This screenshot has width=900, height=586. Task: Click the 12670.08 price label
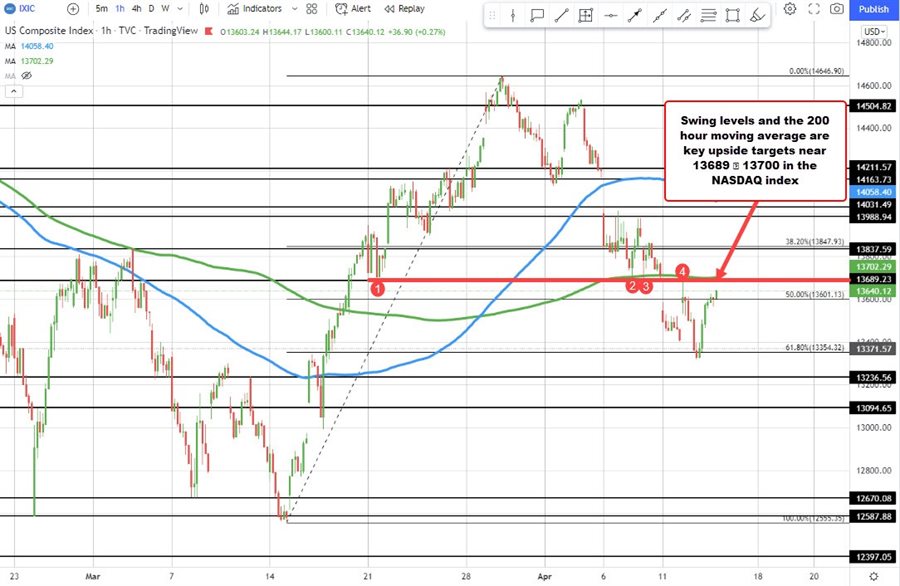874,498
